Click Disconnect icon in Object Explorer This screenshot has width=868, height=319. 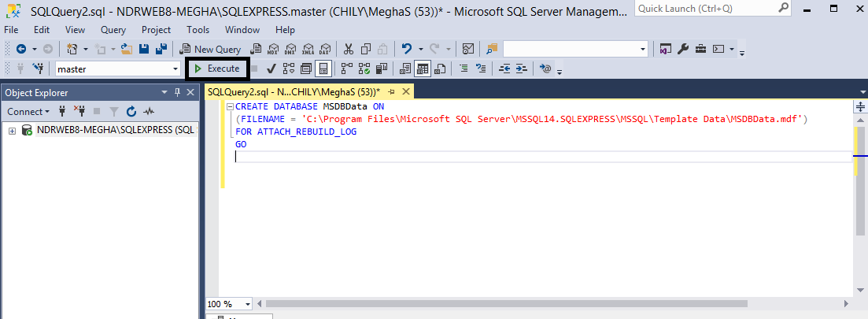tap(79, 111)
